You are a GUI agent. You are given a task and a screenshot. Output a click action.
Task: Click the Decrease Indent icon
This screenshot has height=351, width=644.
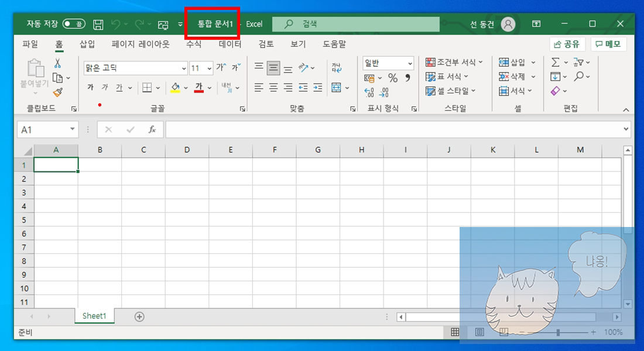[x=303, y=87]
